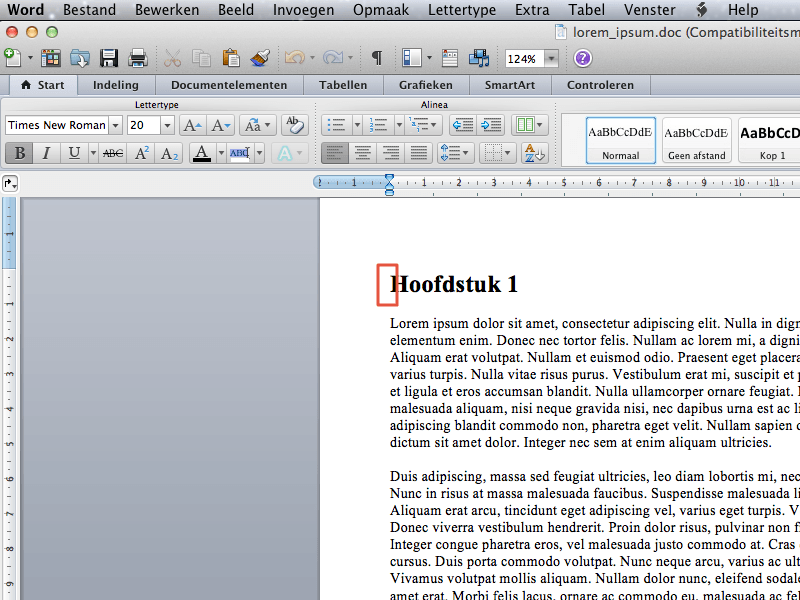Expand underline style options arrow
The width and height of the screenshot is (800, 600).
[x=93, y=153]
